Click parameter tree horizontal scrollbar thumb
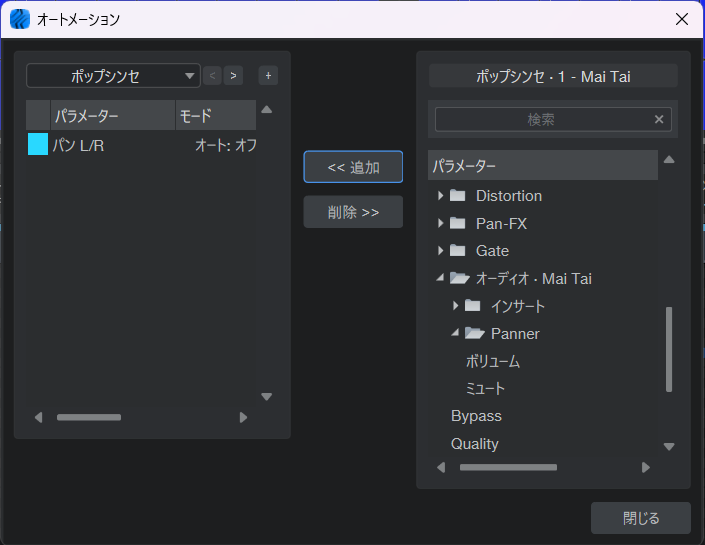Image resolution: width=705 pixels, height=545 pixels. (x=508, y=467)
